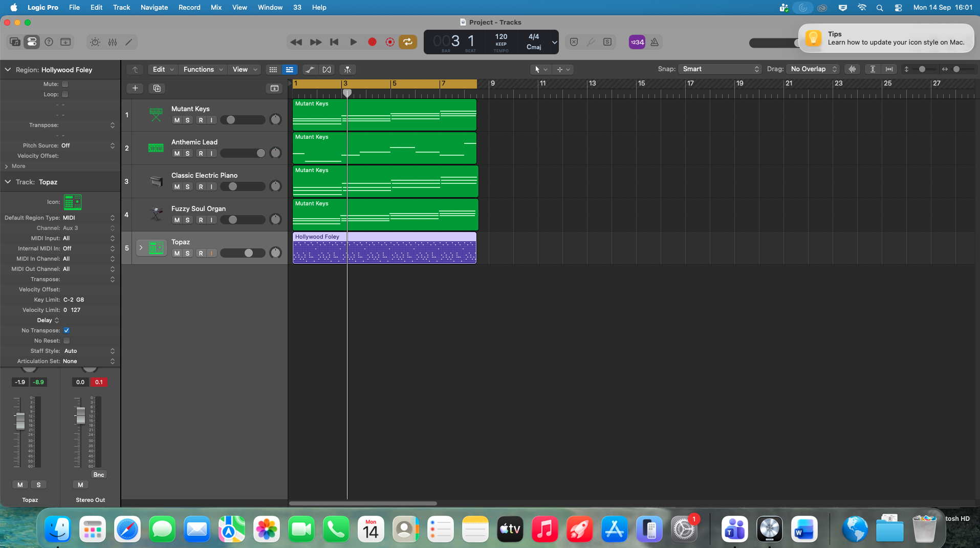The width and height of the screenshot is (980, 548).
Task: Toggle the Cycle loop button
Action: pyautogui.click(x=408, y=42)
